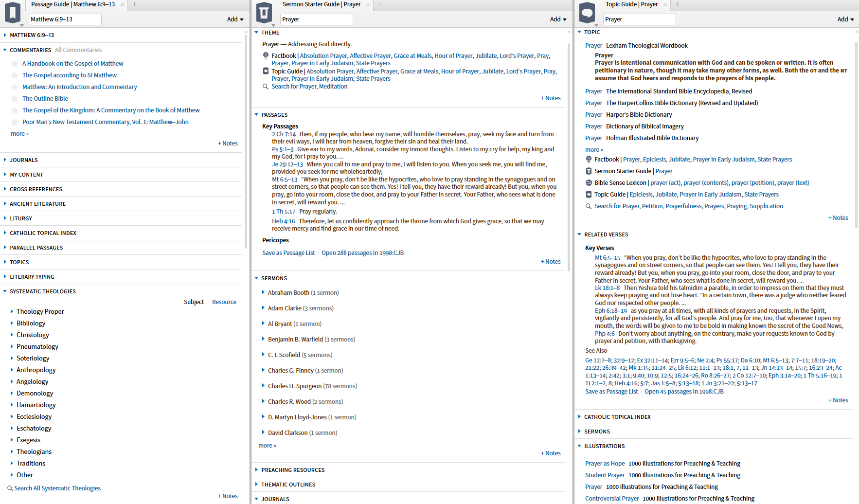Close the Sermon Starter Guide Prayer tab
Viewport: 859px width, 504px height.
(x=368, y=5)
